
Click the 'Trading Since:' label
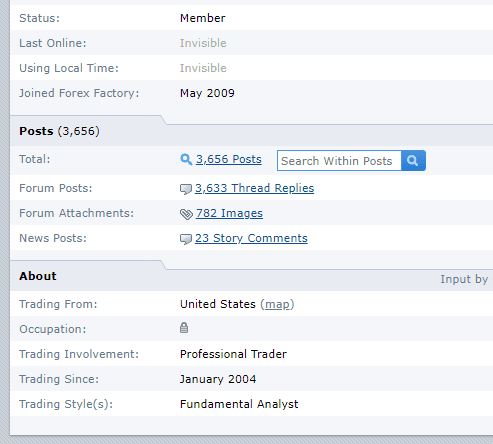pos(59,379)
